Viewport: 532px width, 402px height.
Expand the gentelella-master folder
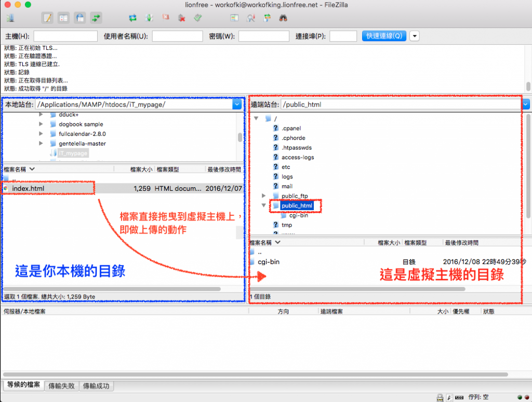(41, 144)
